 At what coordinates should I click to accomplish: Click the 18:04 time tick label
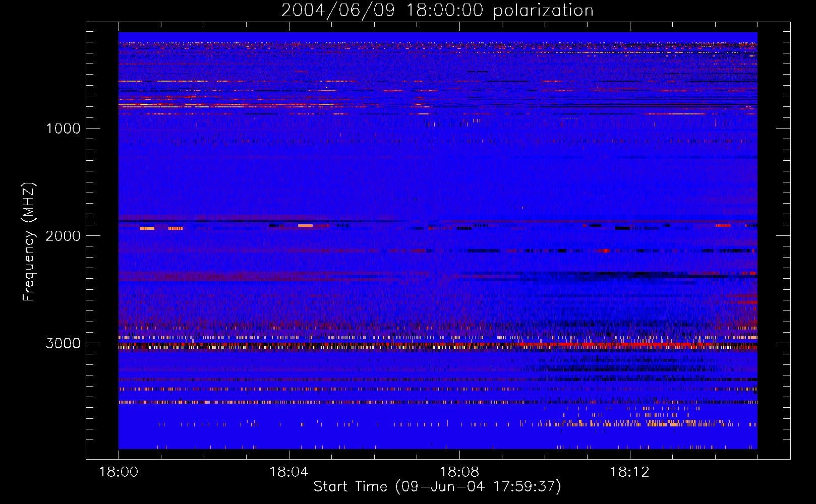(x=289, y=472)
